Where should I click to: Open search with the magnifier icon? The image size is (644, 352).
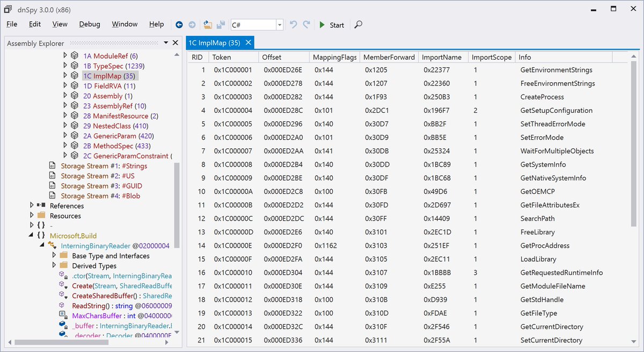pyautogui.click(x=358, y=25)
